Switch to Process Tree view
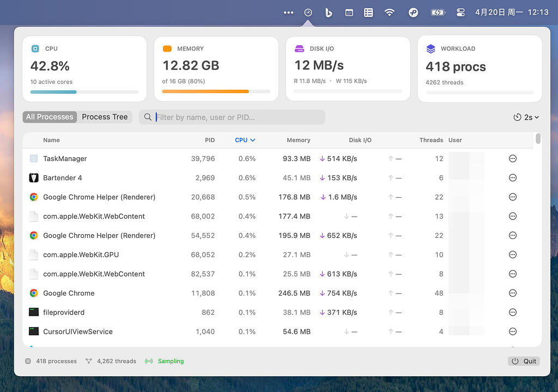Image resolution: width=558 pixels, height=392 pixels. click(105, 117)
